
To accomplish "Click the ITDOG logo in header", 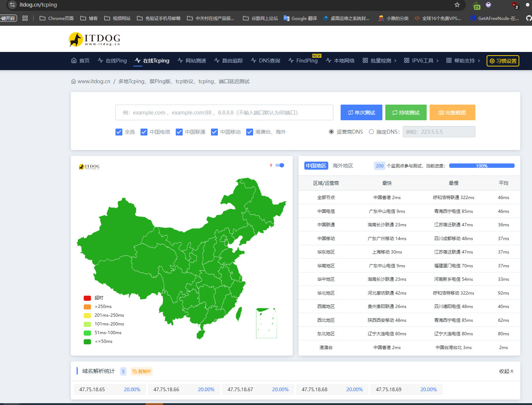I will [94, 39].
